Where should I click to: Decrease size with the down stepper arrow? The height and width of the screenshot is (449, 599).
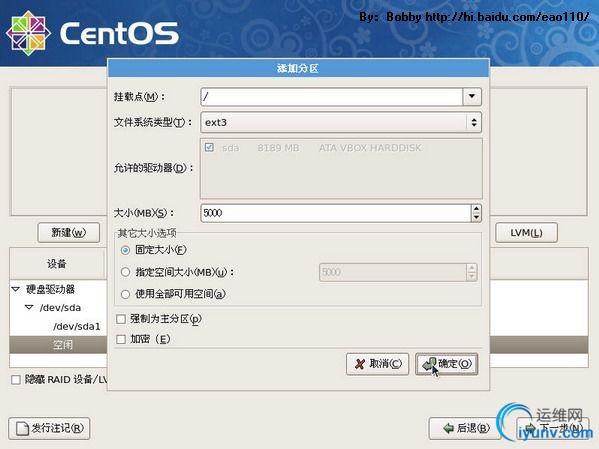476,217
